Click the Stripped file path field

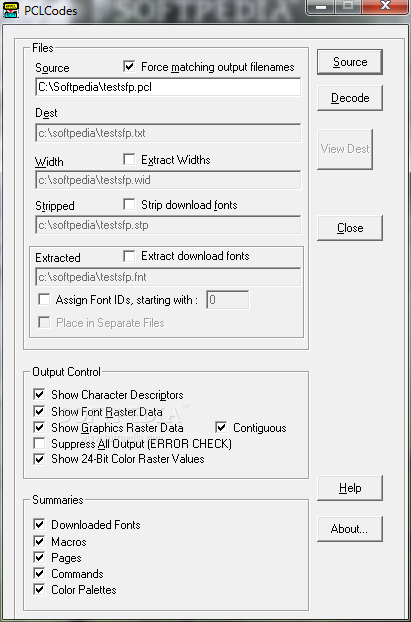pyautogui.click(x=168, y=225)
